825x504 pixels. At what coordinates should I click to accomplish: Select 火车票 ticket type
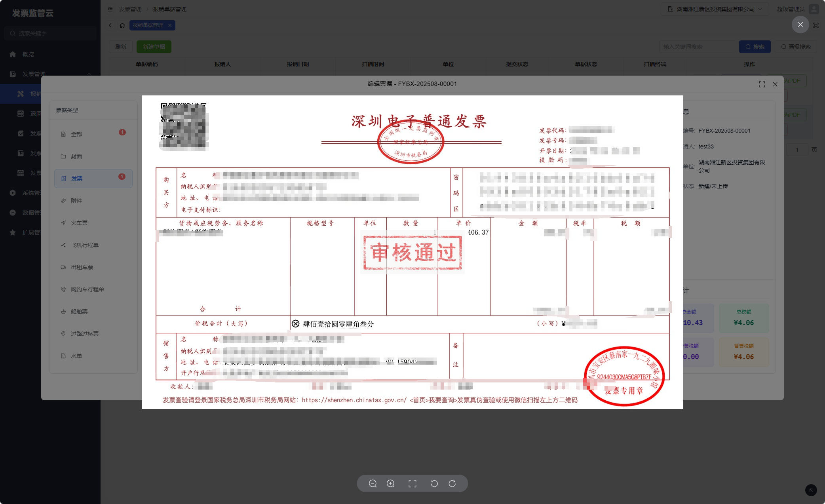93,223
